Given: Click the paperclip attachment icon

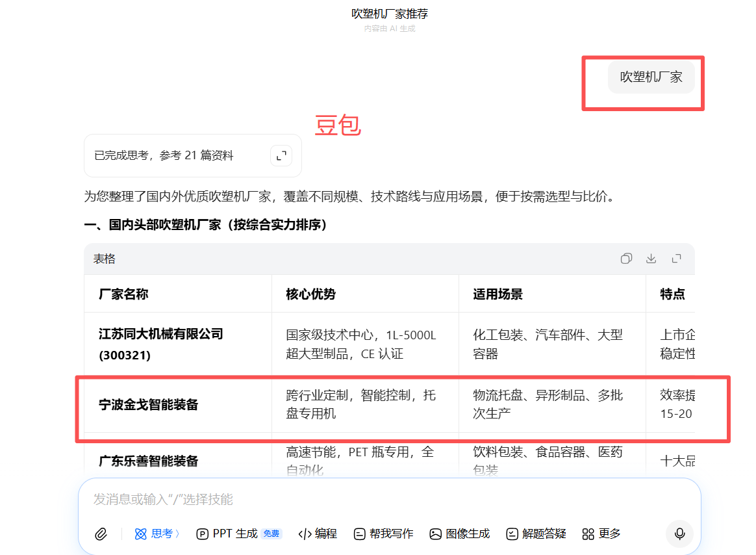Looking at the screenshot, I should 101,534.
